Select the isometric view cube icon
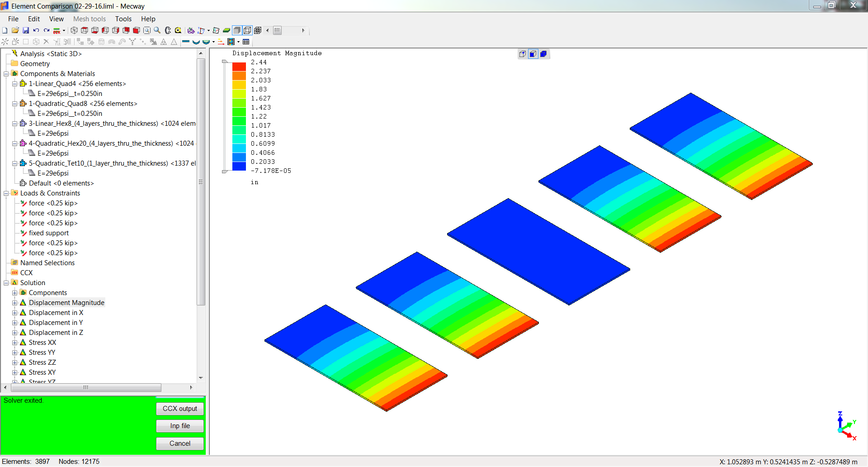The height and width of the screenshot is (467, 868). point(74,30)
